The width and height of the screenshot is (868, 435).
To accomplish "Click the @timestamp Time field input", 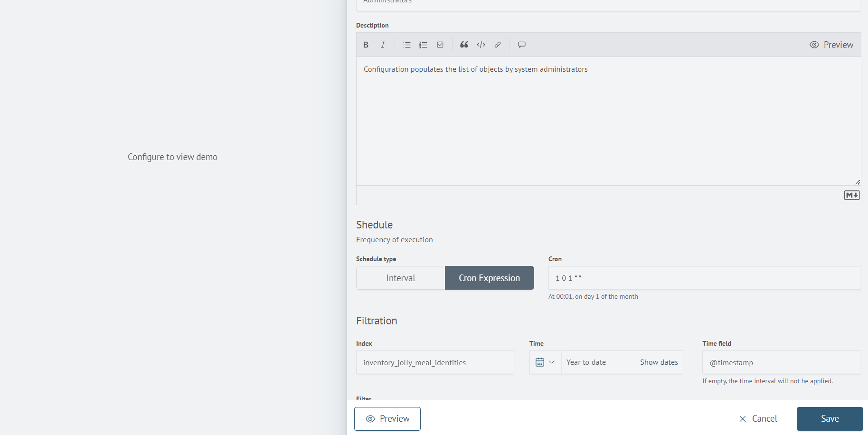I will [x=782, y=362].
